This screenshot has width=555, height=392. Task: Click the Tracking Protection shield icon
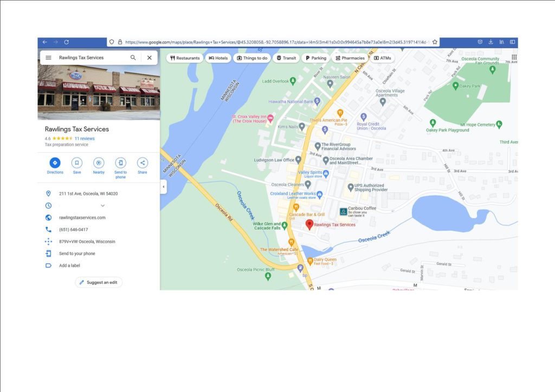112,42
